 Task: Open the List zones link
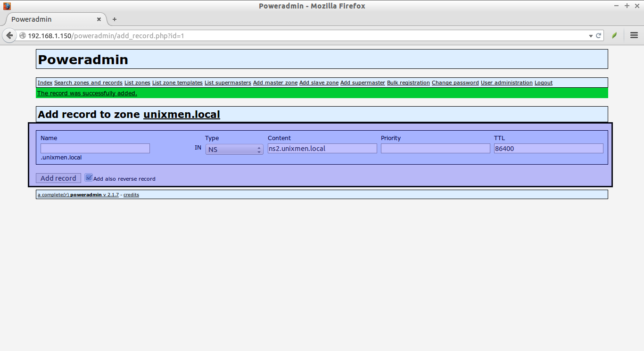coord(137,83)
